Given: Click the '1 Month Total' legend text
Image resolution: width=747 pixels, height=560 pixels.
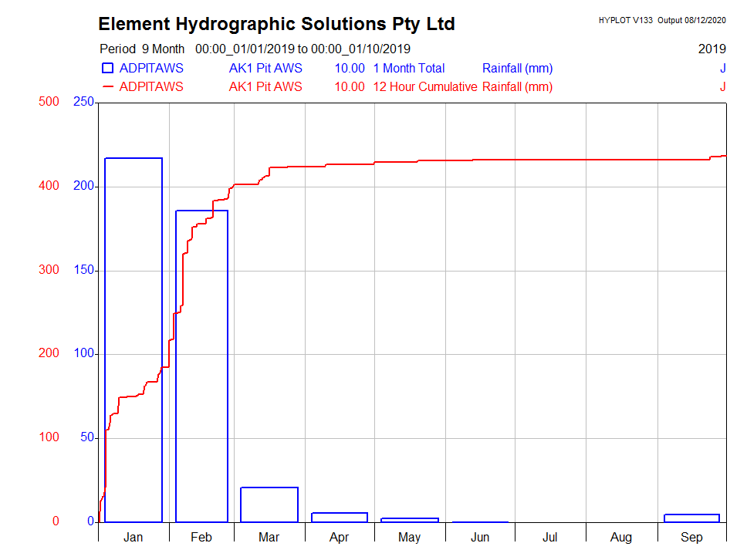Looking at the screenshot, I should [409, 69].
